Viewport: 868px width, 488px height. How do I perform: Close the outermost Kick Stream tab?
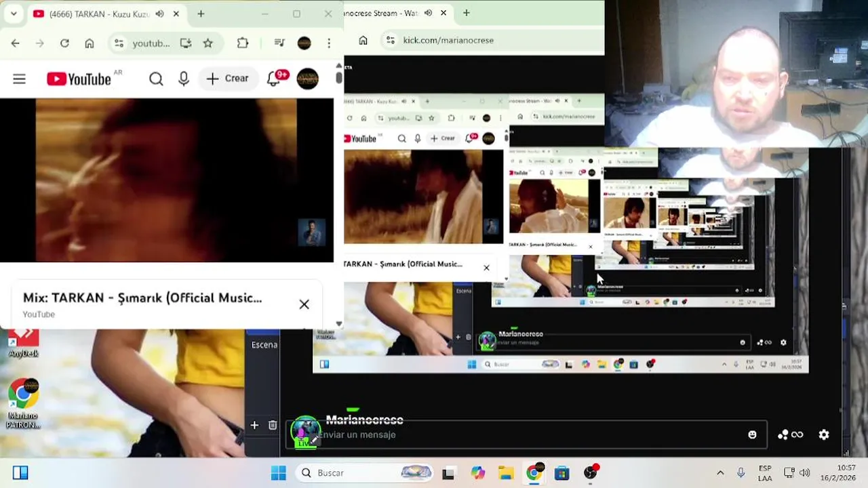[443, 13]
